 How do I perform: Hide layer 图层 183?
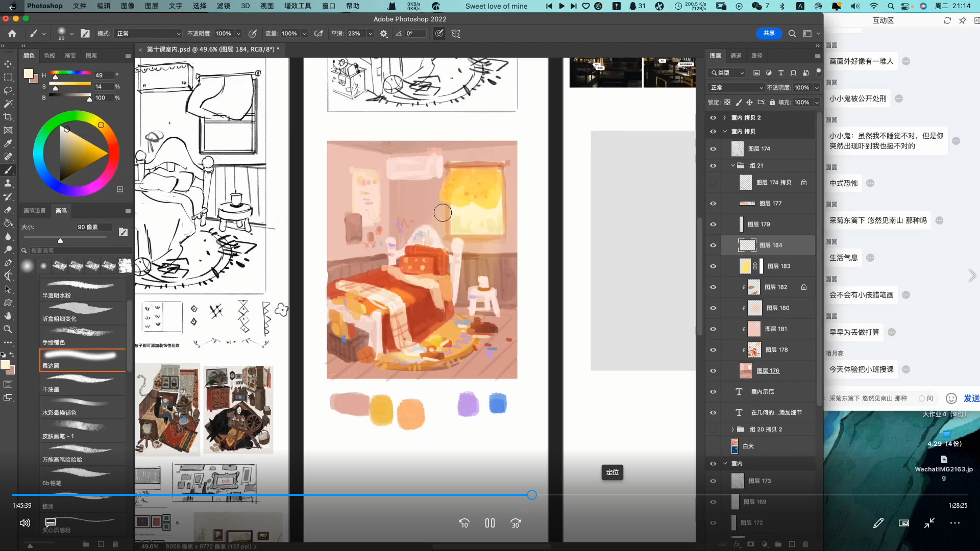point(713,266)
